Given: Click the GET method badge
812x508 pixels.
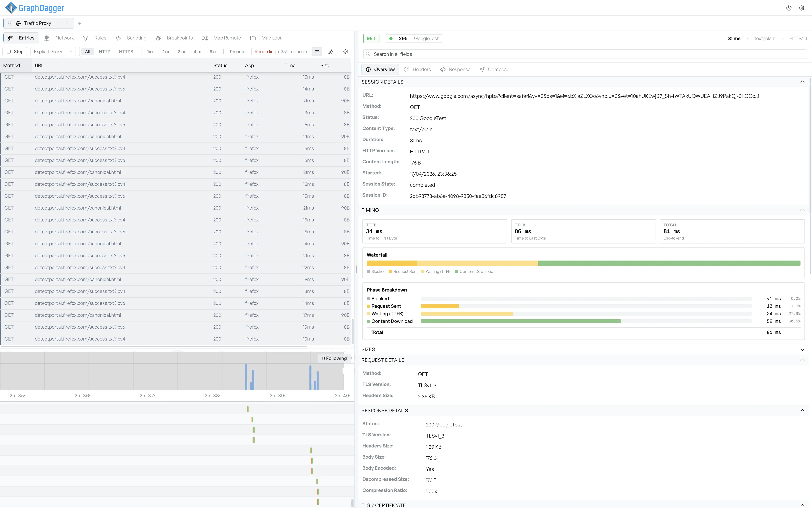Looking at the screenshot, I should (x=371, y=38).
